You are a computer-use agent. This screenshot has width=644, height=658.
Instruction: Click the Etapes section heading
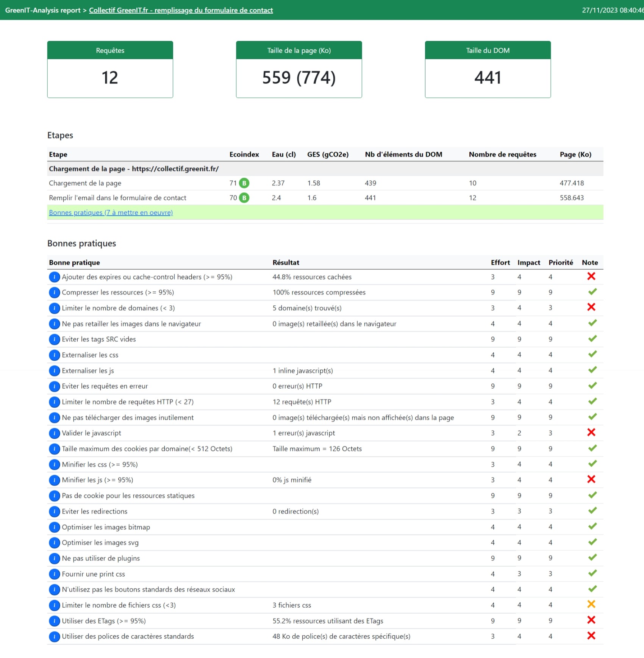coord(60,136)
